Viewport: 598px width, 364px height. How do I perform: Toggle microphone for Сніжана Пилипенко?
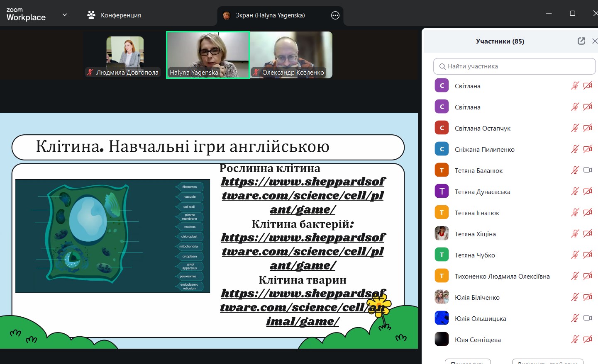(575, 149)
